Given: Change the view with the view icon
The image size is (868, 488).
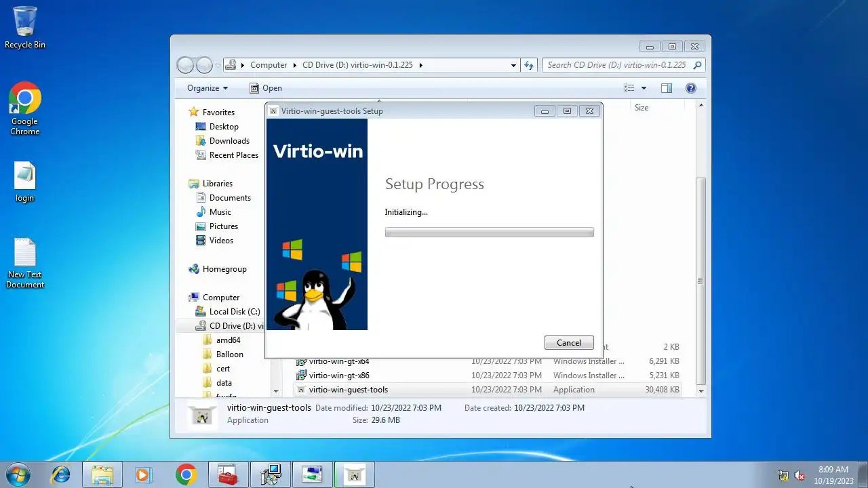Looking at the screenshot, I should [x=629, y=88].
